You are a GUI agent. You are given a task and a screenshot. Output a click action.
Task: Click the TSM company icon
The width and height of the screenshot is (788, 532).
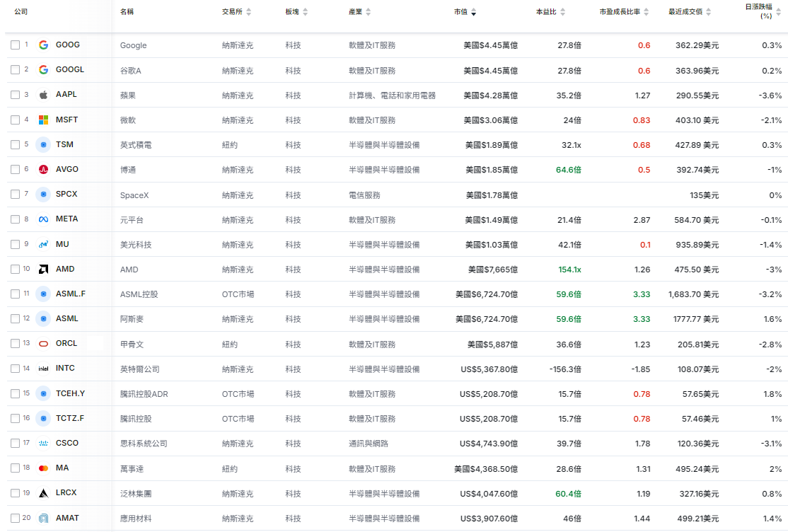pos(44,144)
